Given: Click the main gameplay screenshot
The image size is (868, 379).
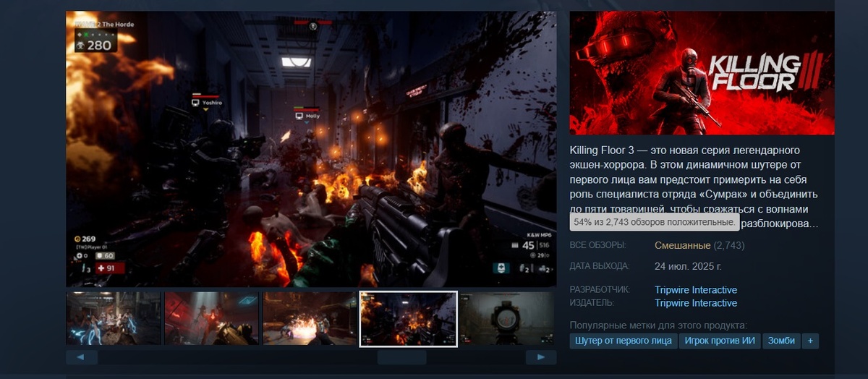Looking at the screenshot, I should 311,149.
